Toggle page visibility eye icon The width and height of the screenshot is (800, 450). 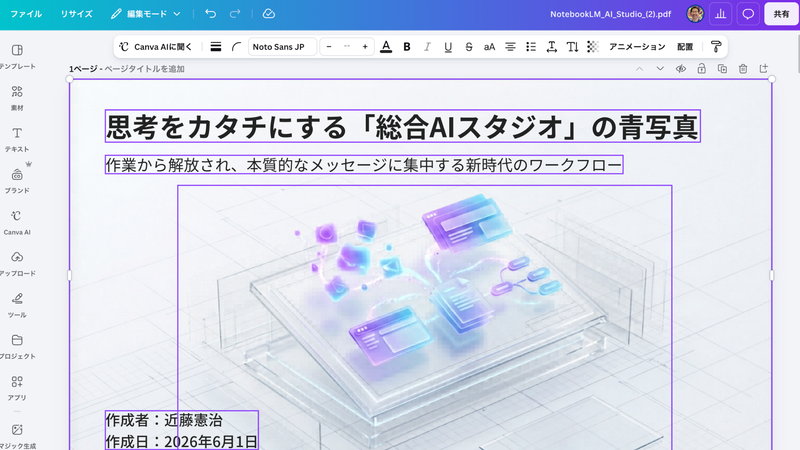[681, 68]
